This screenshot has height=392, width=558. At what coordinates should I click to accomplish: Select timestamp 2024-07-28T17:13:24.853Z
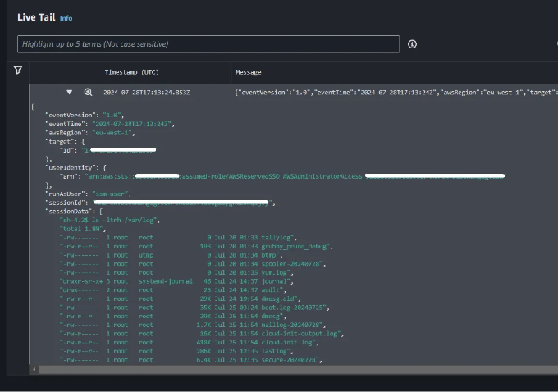(147, 93)
